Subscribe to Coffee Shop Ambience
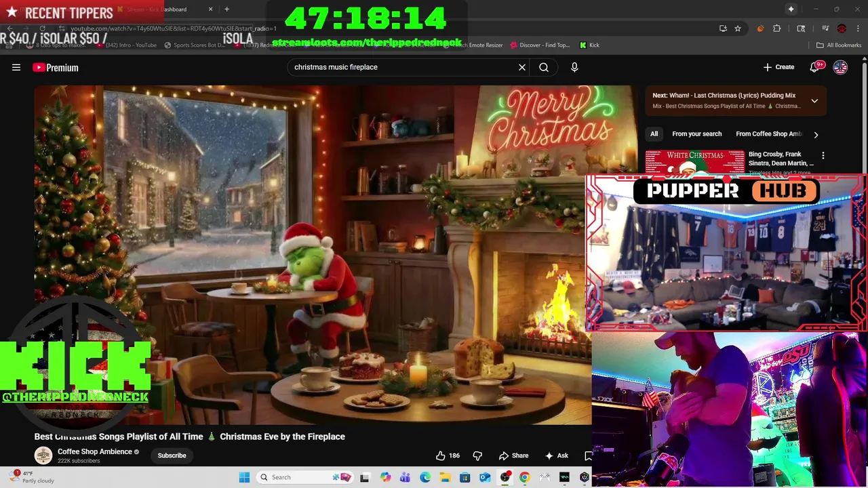This screenshot has height=488, width=868. point(172,455)
